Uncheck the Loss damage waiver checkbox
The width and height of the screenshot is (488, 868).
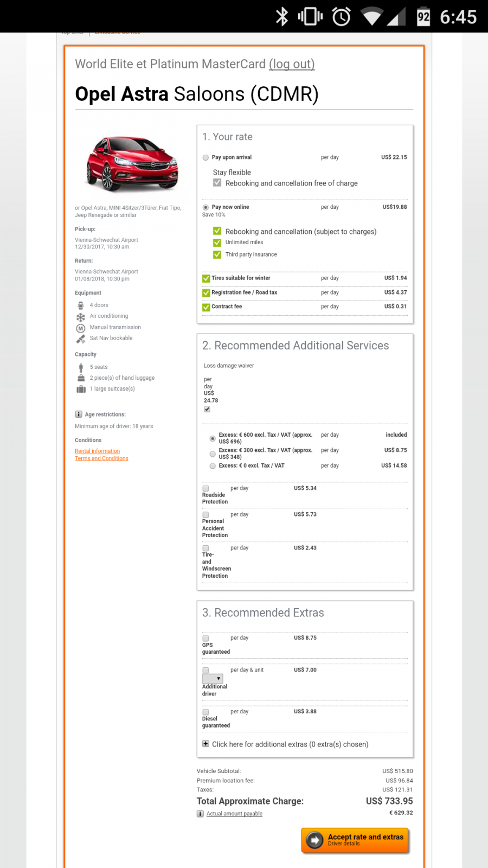(x=207, y=410)
